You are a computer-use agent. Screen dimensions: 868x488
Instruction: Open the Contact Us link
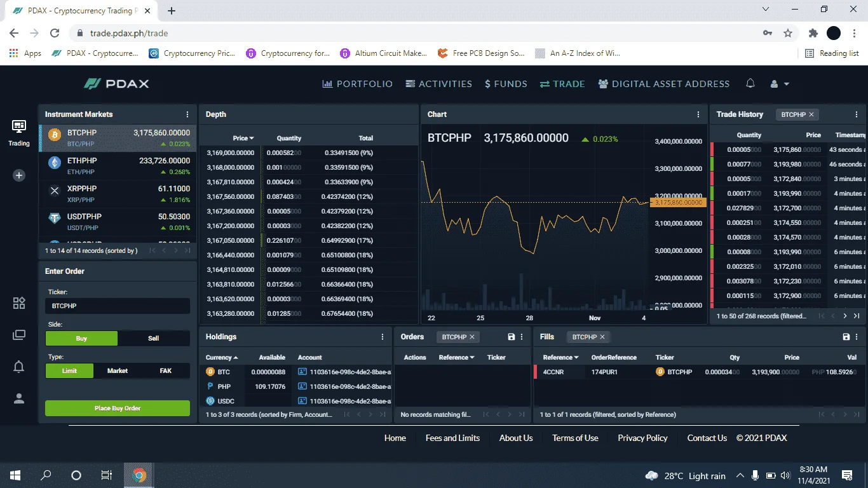[x=707, y=438]
